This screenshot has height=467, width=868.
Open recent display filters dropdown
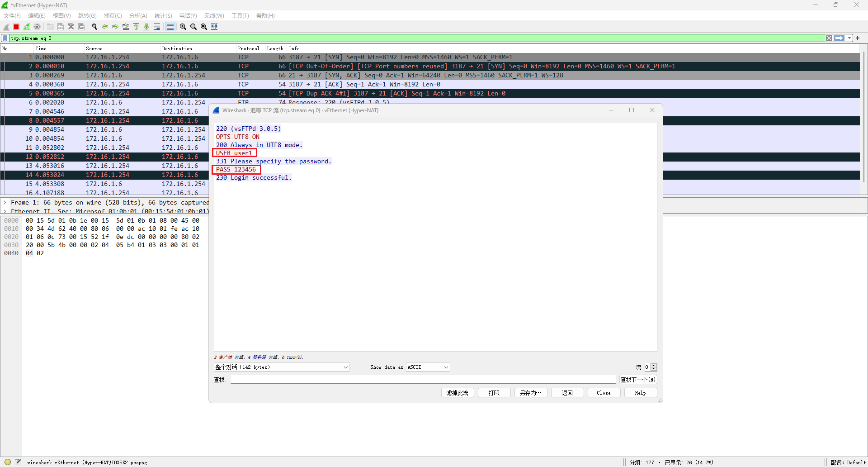pyautogui.click(x=849, y=38)
